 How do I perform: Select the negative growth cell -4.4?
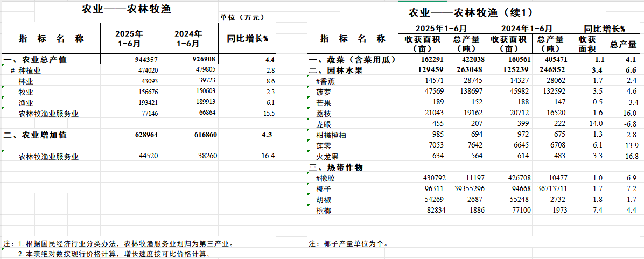click(630, 210)
